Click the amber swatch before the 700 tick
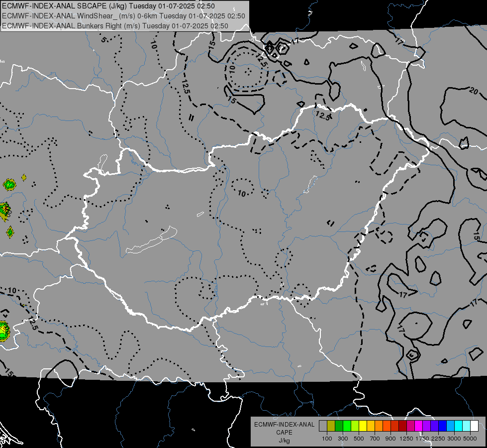487x448 pixels. click(x=371, y=426)
